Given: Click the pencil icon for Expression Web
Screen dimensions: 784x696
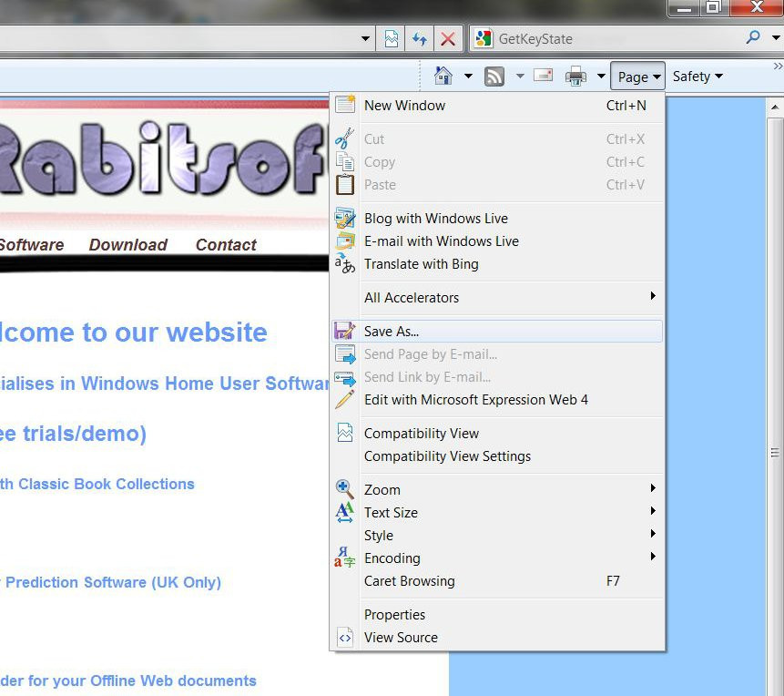Looking at the screenshot, I should [x=345, y=400].
